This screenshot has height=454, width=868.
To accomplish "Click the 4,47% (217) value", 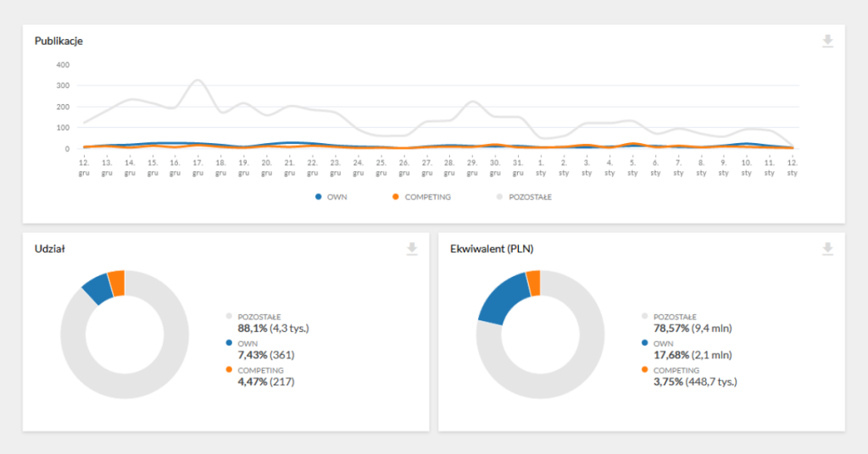I will [x=266, y=381].
